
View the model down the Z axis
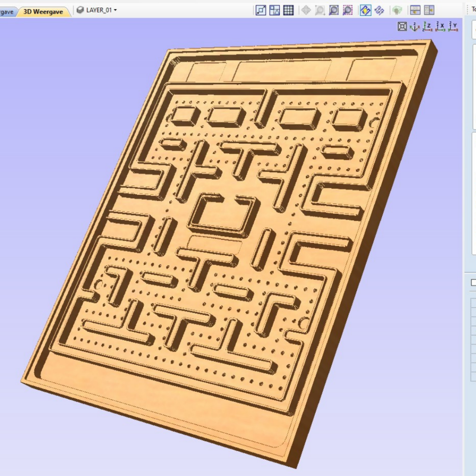(x=428, y=26)
